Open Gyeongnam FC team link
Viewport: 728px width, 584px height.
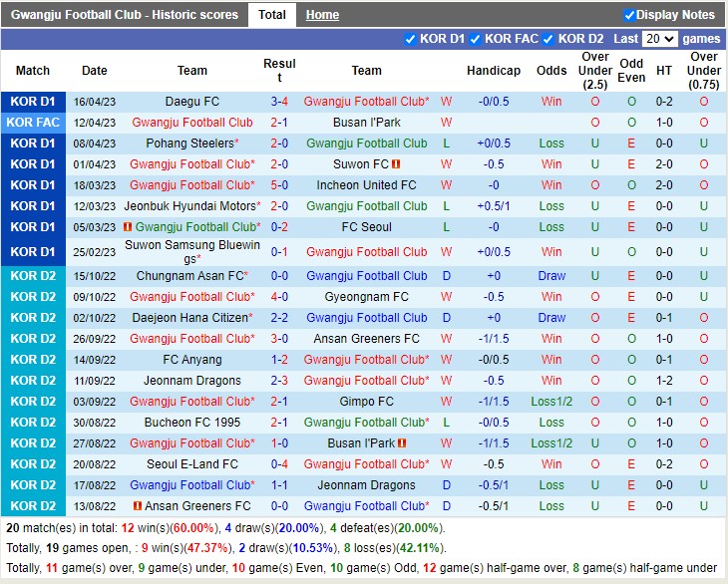367,296
